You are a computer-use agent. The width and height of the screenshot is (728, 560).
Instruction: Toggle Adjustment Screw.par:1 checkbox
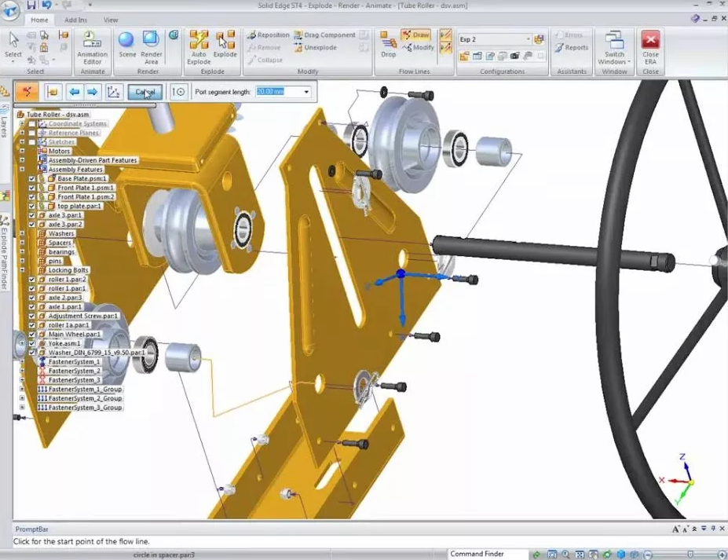click(31, 317)
